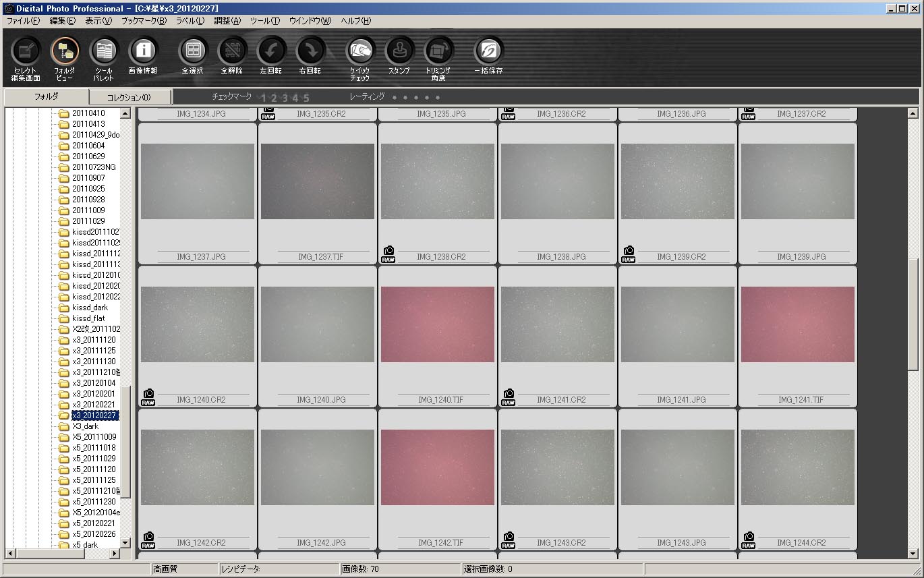Toggle checkmark filter number 4

coord(295,98)
